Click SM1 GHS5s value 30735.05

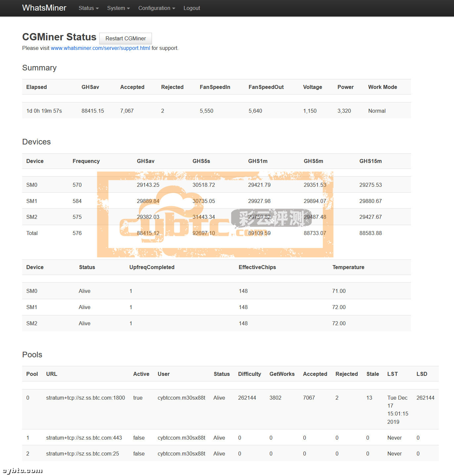tap(204, 201)
